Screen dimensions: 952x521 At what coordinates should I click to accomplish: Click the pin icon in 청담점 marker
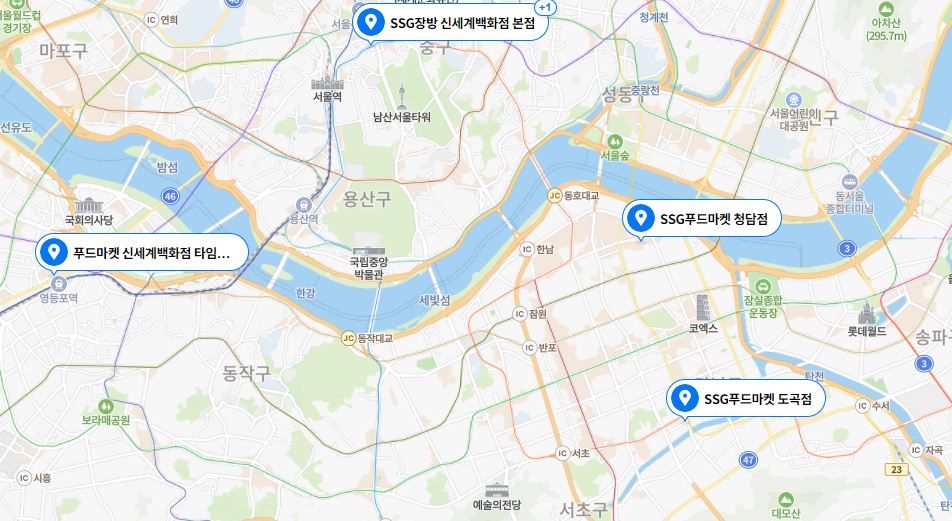[640, 218]
